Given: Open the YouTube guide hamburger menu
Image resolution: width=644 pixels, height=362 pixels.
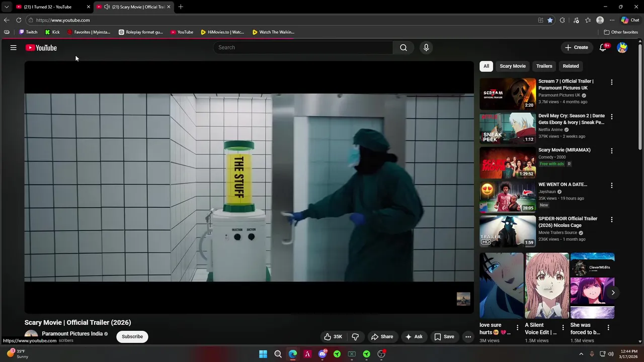Looking at the screenshot, I should point(14,48).
